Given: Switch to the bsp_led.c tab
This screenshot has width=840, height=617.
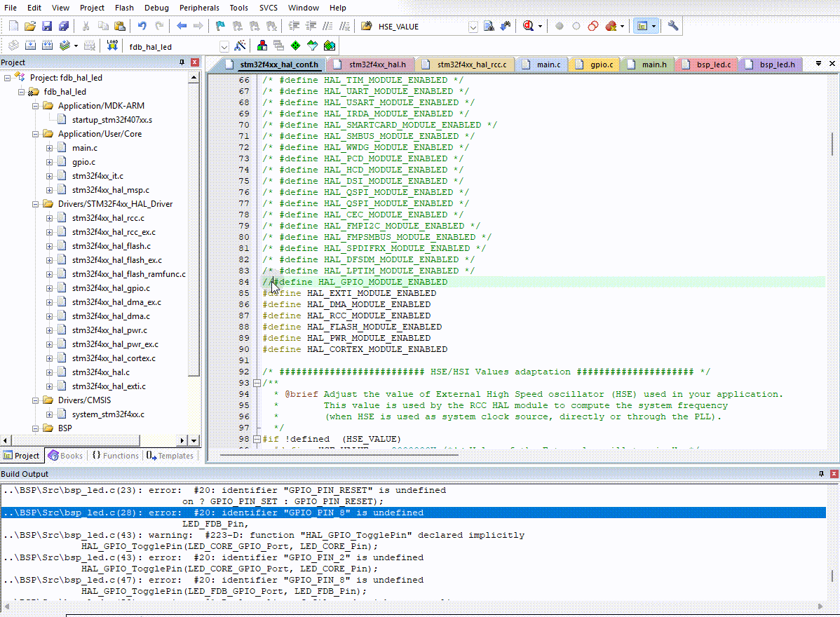Looking at the screenshot, I should [x=708, y=65].
